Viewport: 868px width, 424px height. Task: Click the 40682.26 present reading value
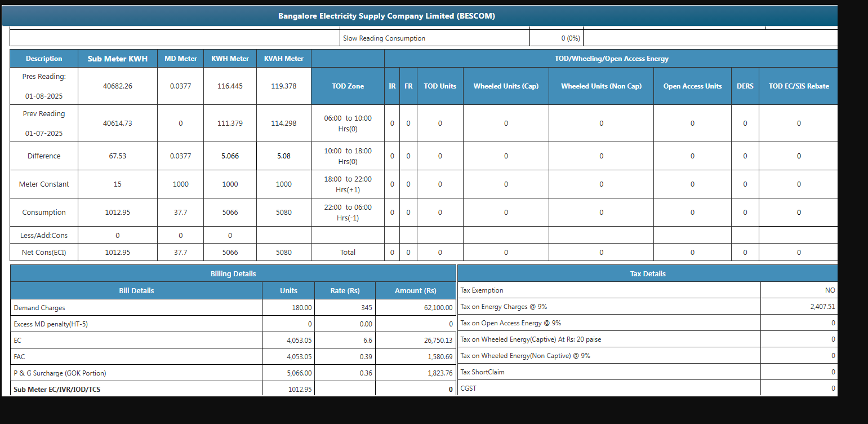pos(117,86)
